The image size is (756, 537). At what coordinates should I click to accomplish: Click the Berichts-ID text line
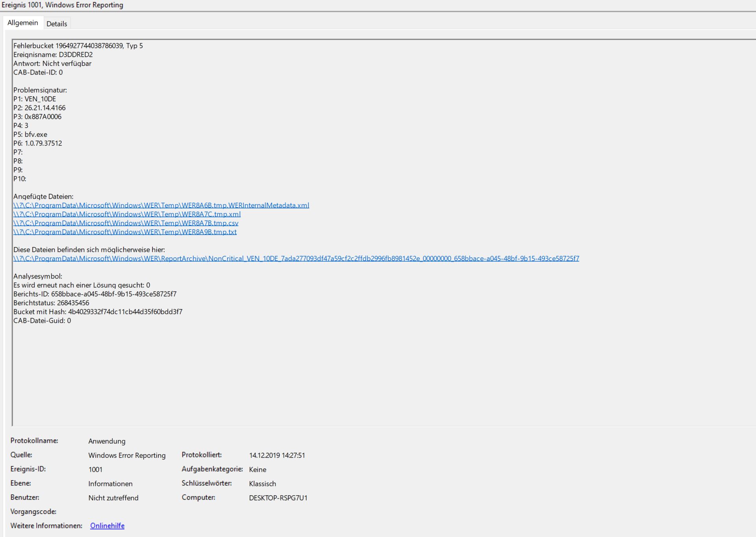94,294
